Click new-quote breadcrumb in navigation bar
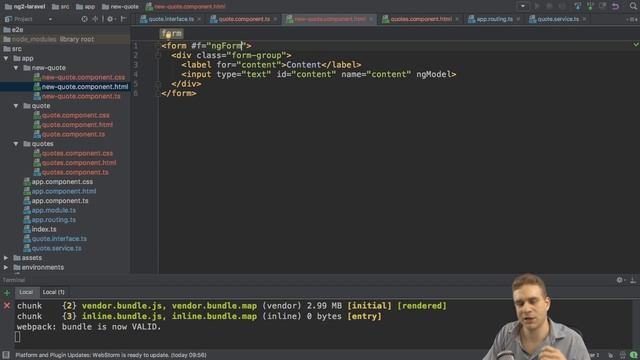640x360 pixels. 120,7
